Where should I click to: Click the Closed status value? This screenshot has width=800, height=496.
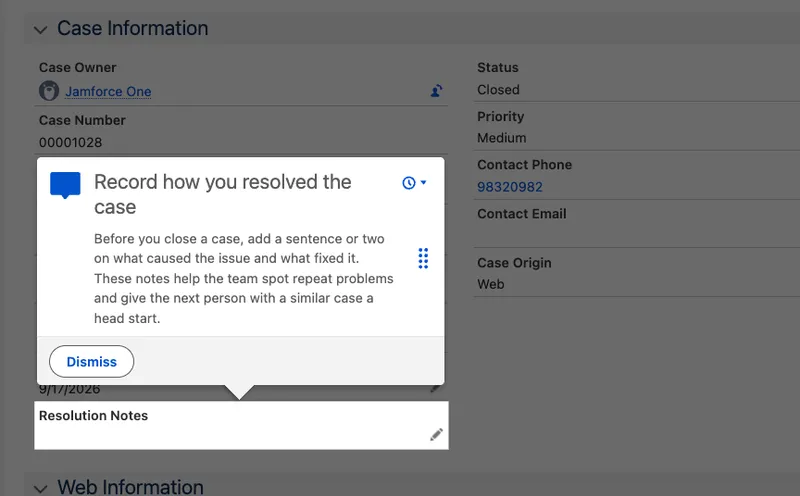click(x=498, y=90)
